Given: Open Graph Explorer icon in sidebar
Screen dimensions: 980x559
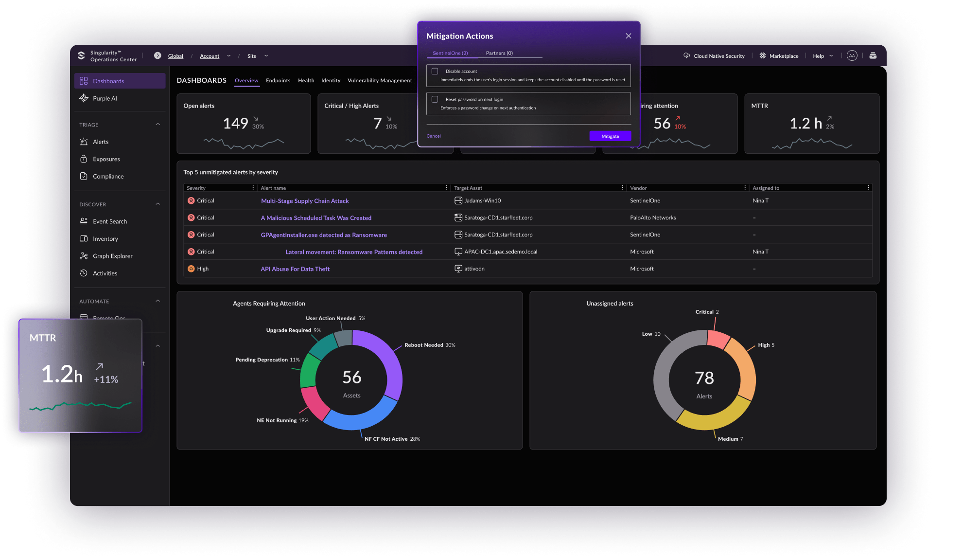Looking at the screenshot, I should tap(84, 256).
